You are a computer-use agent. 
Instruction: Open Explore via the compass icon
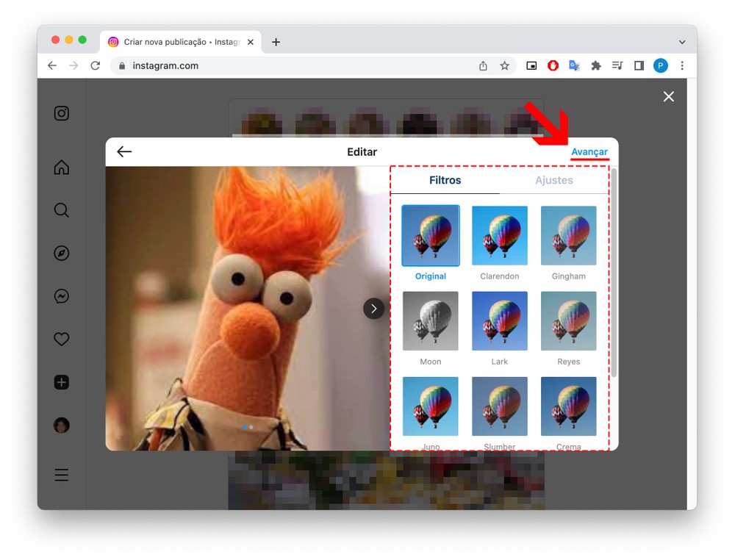(x=62, y=254)
